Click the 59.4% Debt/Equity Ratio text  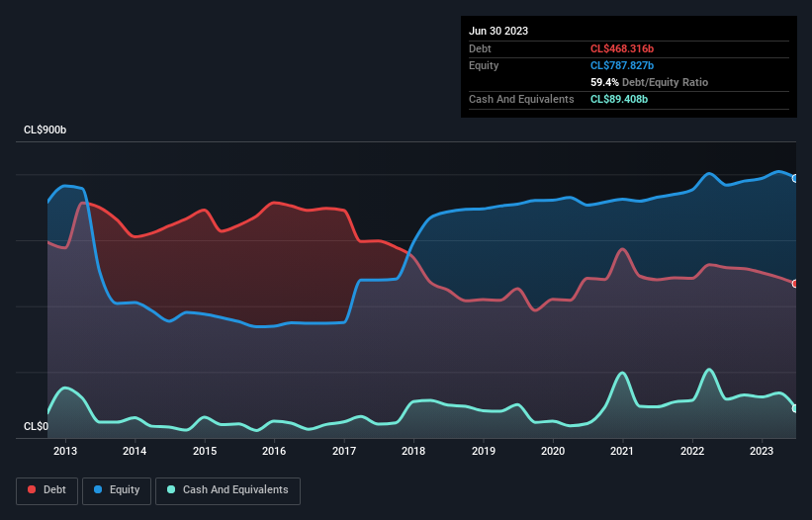point(649,82)
